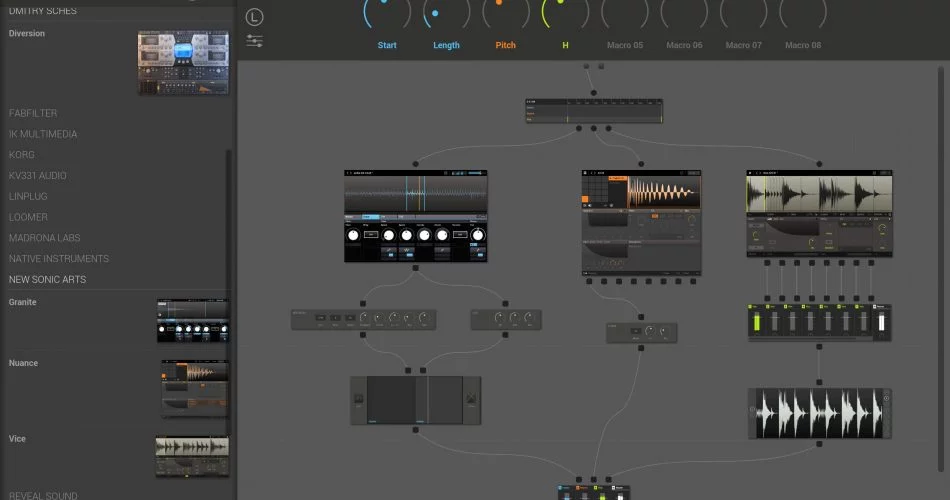The image size is (950, 500).
Task: Select the Pitch macro label
Action: tap(505, 45)
